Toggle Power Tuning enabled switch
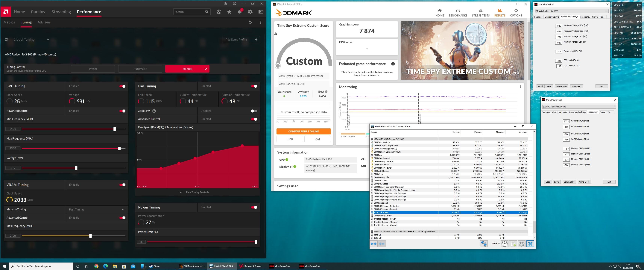Screen dimensions: 644x270 (255, 207)
